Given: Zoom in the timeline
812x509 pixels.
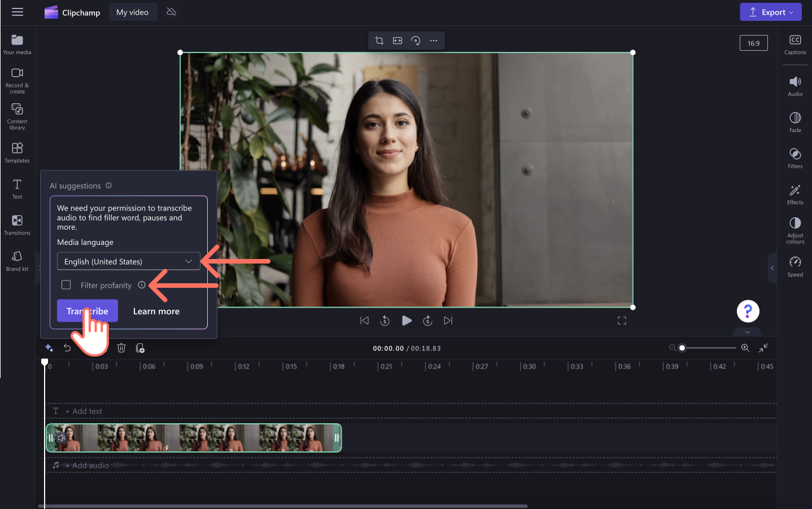Looking at the screenshot, I should coord(745,348).
